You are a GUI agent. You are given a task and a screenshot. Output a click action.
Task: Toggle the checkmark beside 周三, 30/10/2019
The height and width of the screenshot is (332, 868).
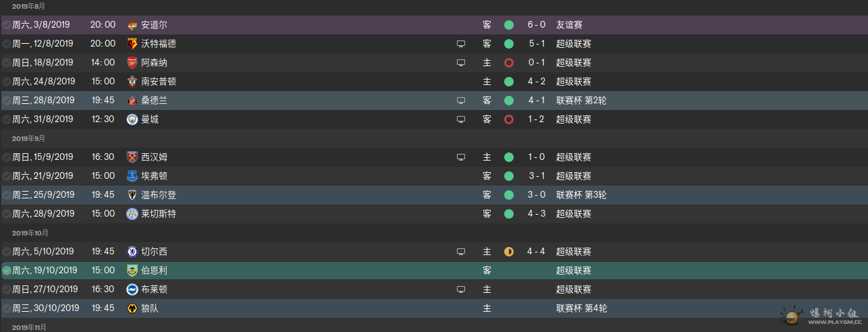tap(7, 308)
